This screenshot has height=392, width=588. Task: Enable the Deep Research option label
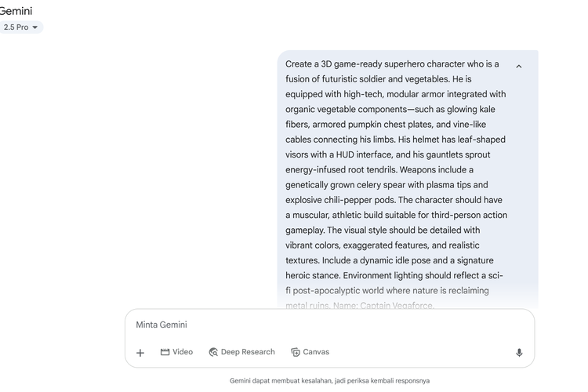point(248,352)
